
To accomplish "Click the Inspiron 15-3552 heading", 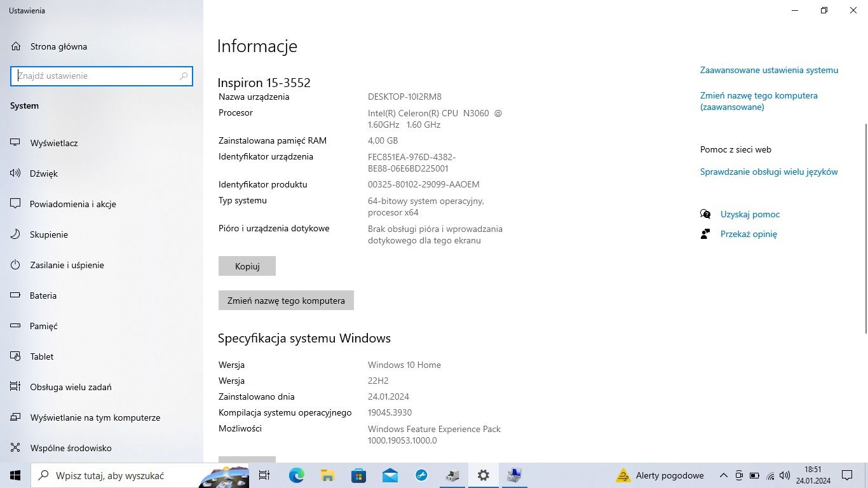I will click(264, 83).
